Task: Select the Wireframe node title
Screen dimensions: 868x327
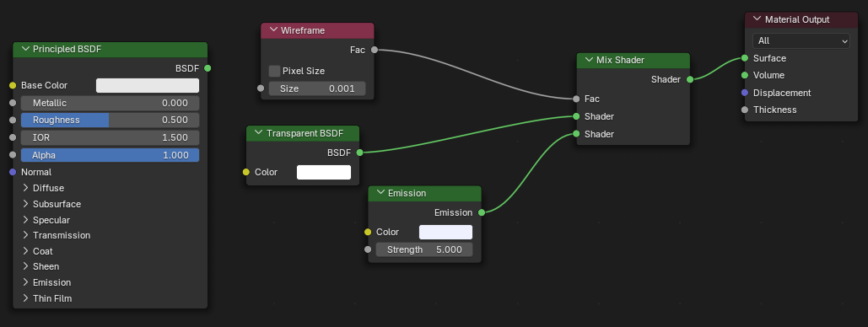Action: (x=303, y=30)
